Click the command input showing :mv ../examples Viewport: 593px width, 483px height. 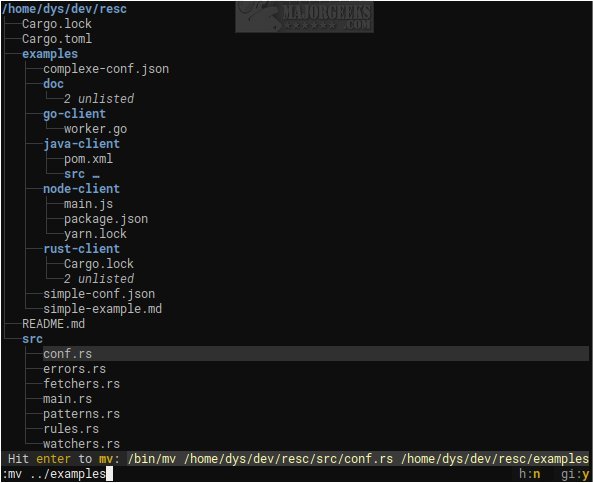pos(57,474)
